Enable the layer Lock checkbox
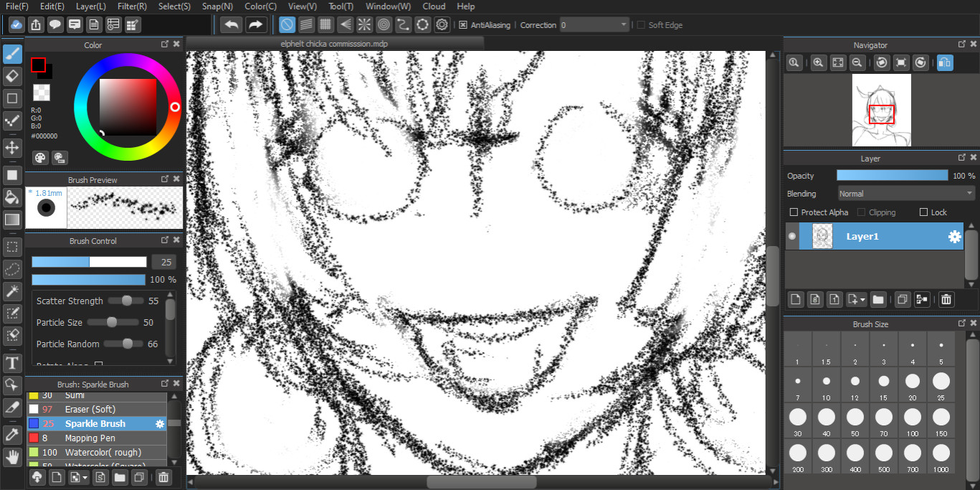 923,212
